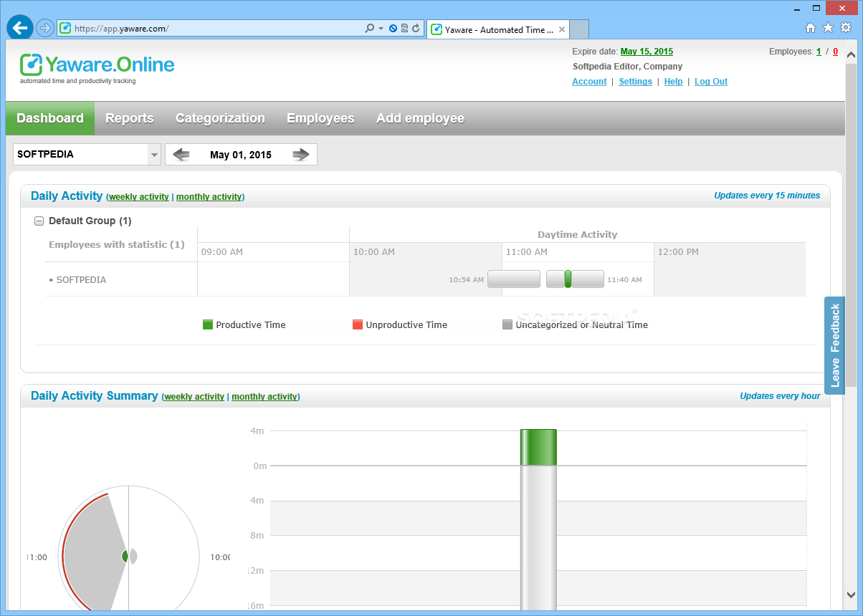The image size is (863, 616).
Task: Click the green productive segment in timeline
Action: [x=568, y=279]
